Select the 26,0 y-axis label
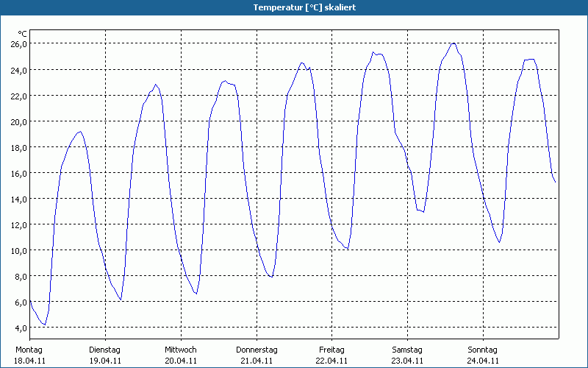This screenshot has height=368, width=588. (x=19, y=44)
